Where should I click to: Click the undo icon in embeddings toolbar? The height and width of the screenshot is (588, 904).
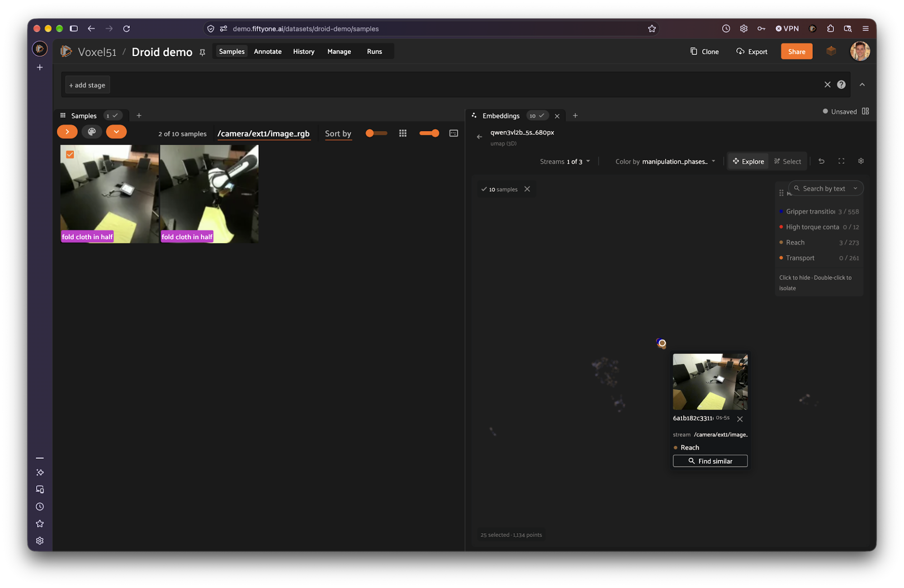tap(821, 161)
